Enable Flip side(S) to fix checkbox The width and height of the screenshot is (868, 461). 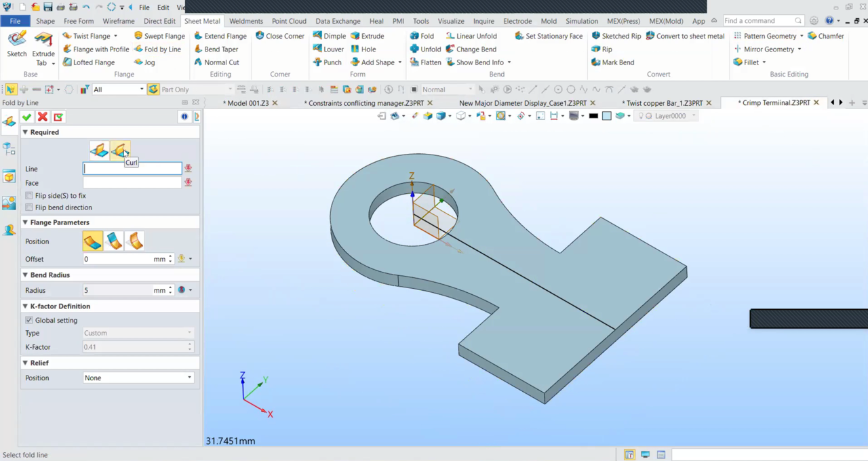click(x=29, y=196)
